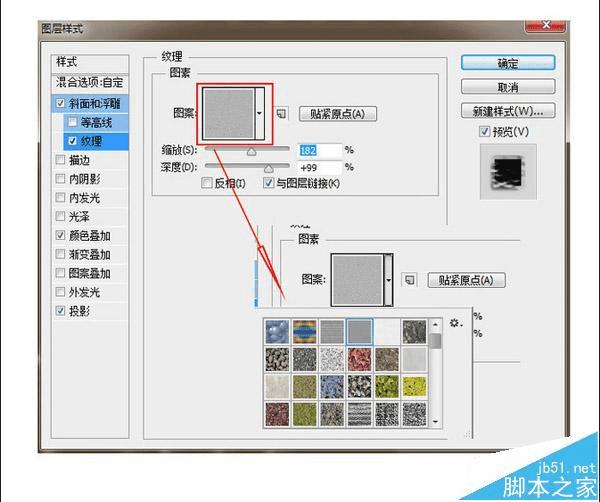The height and width of the screenshot is (502, 600).
Task: Click the 缩放(S) slider handle
Action: [x=251, y=151]
